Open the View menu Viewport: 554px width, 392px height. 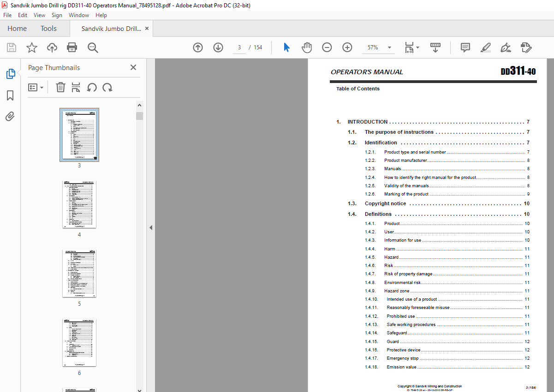[x=40, y=15]
